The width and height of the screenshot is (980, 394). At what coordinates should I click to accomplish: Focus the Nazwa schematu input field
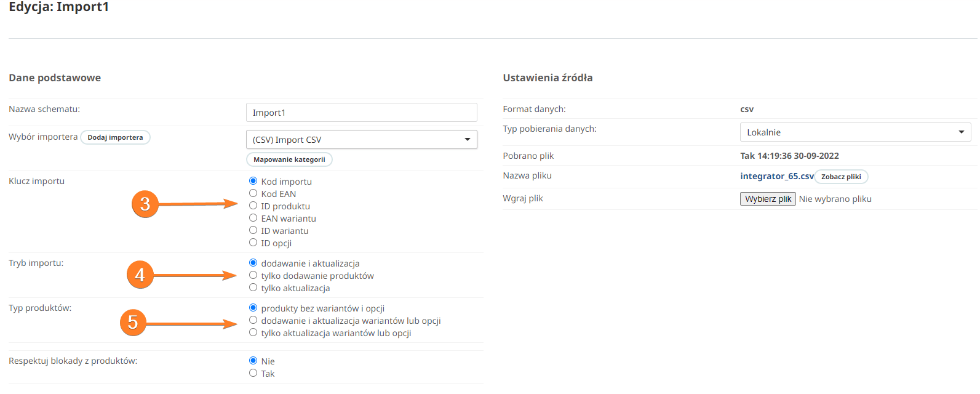pyautogui.click(x=361, y=113)
